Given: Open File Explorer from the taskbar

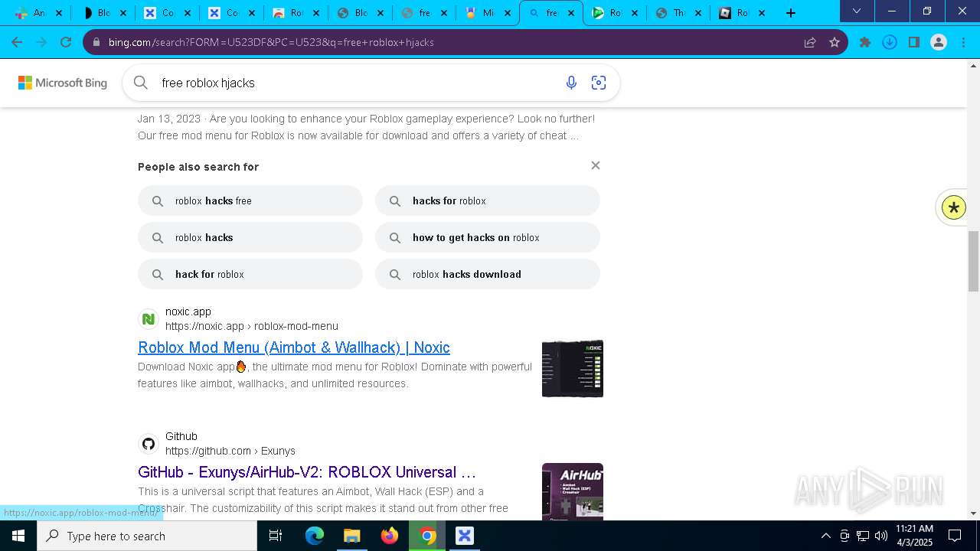Looking at the screenshot, I should coord(351,536).
